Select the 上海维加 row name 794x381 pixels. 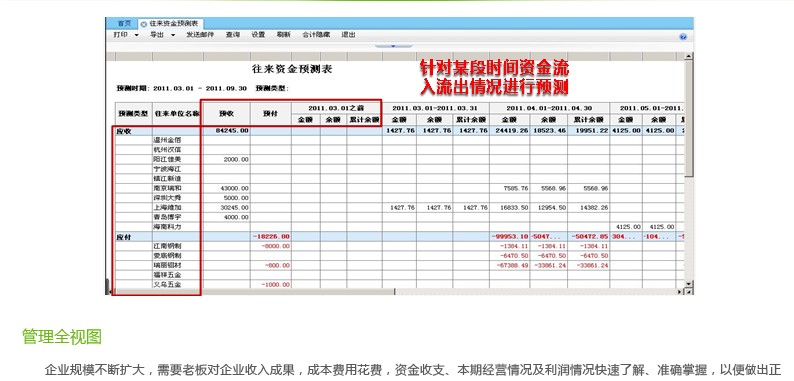coord(167,207)
